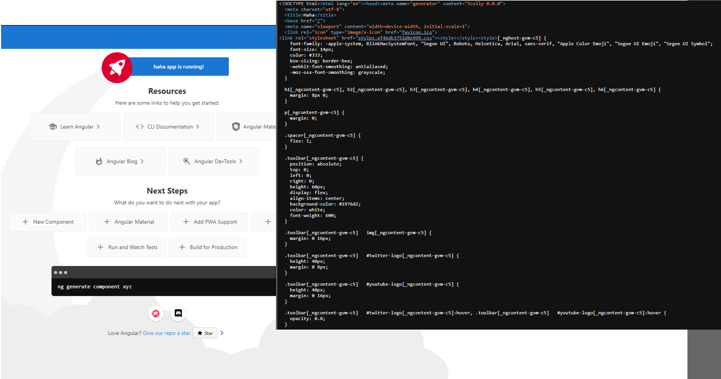Click the 'Love Angular?' text
Viewport: 721px width, 379px height.
click(x=125, y=333)
